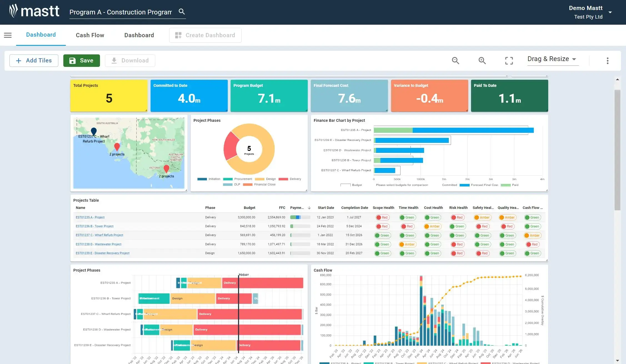Open the hamburger navigation menu

click(x=8, y=35)
